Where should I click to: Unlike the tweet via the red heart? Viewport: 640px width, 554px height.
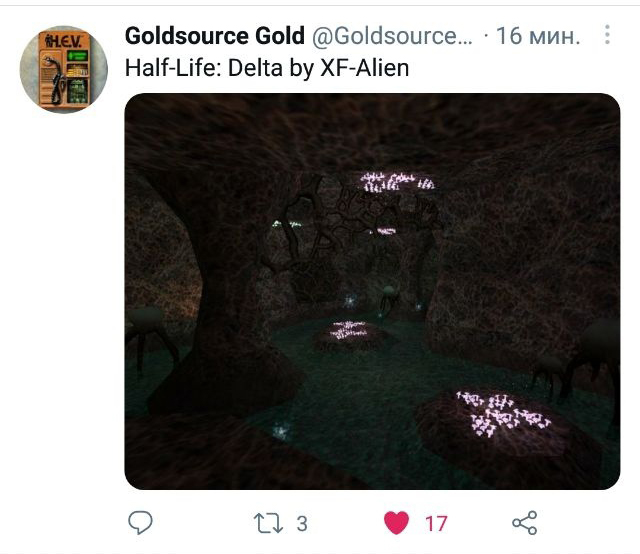396,523
